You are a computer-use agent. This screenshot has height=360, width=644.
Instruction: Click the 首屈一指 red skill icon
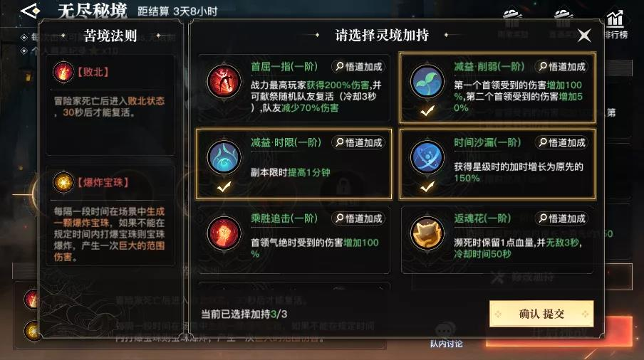click(224, 81)
